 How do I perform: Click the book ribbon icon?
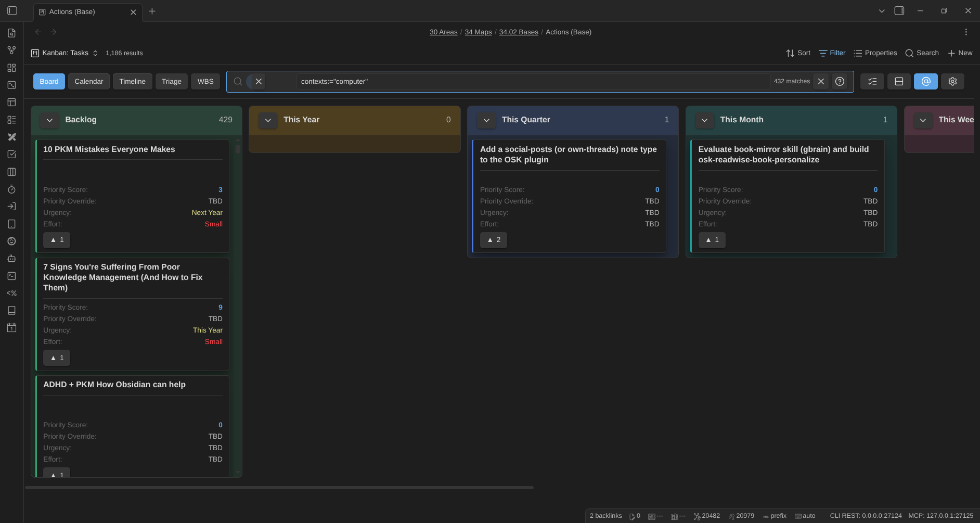click(11, 311)
